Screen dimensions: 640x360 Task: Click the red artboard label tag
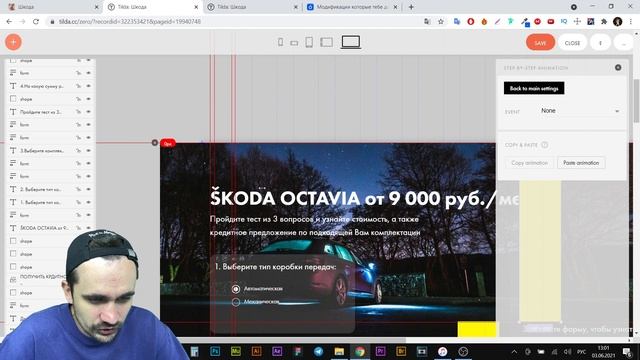[x=168, y=143]
